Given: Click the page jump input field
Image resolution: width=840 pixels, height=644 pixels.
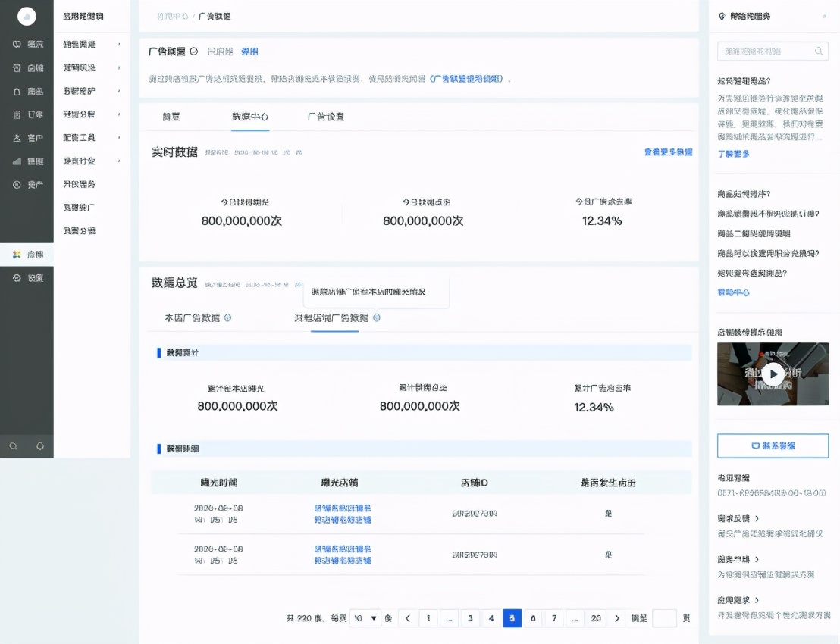Looking at the screenshot, I should (664, 618).
